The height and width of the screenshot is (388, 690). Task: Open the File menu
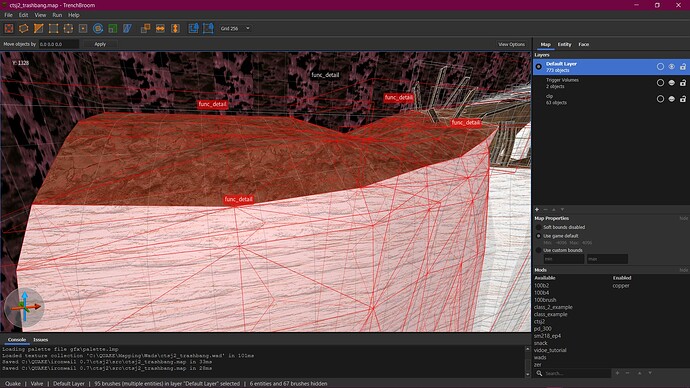point(8,15)
